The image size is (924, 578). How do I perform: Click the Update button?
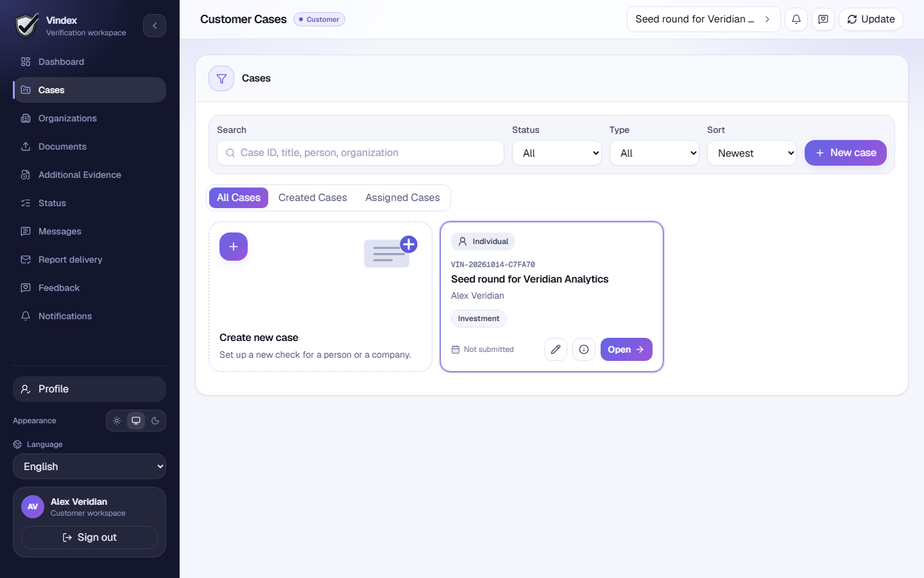click(871, 19)
